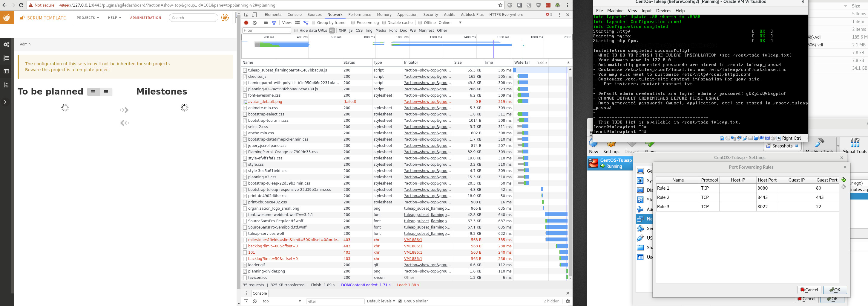Switch to DevTools Performance tab
Screen dimensions: 868x306
360,14
